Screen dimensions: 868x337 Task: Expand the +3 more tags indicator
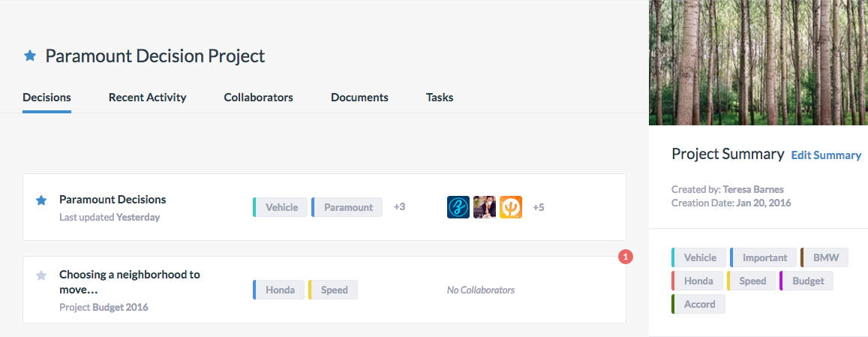click(x=399, y=206)
